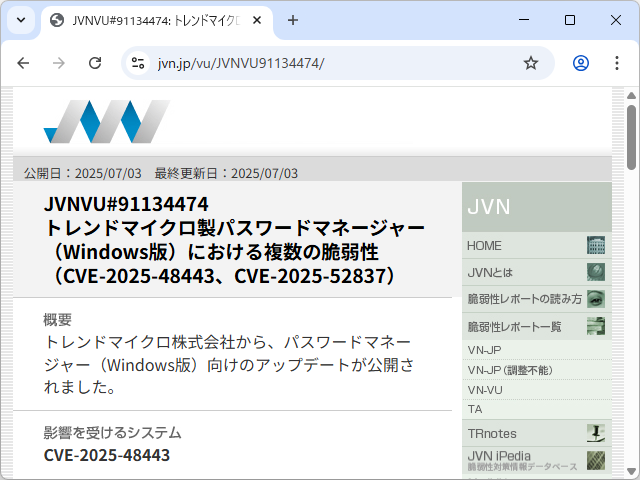Open 脆弱性レポートの読み方 link
640x480 pixels.
[524, 299]
